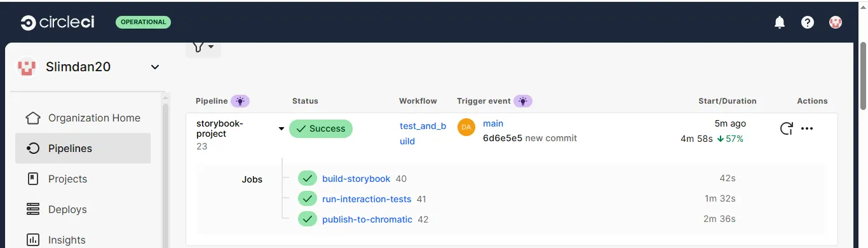Open the build-storybook job

[356, 179]
